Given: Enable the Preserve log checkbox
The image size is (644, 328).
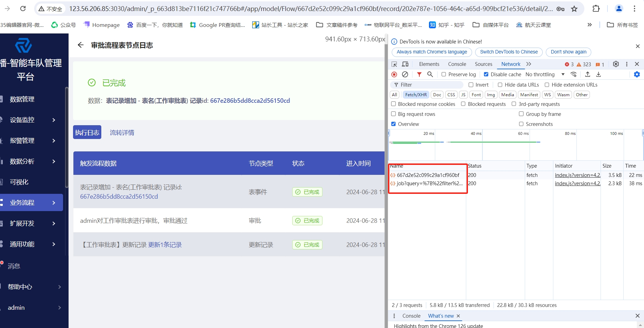Looking at the screenshot, I should (444, 74).
